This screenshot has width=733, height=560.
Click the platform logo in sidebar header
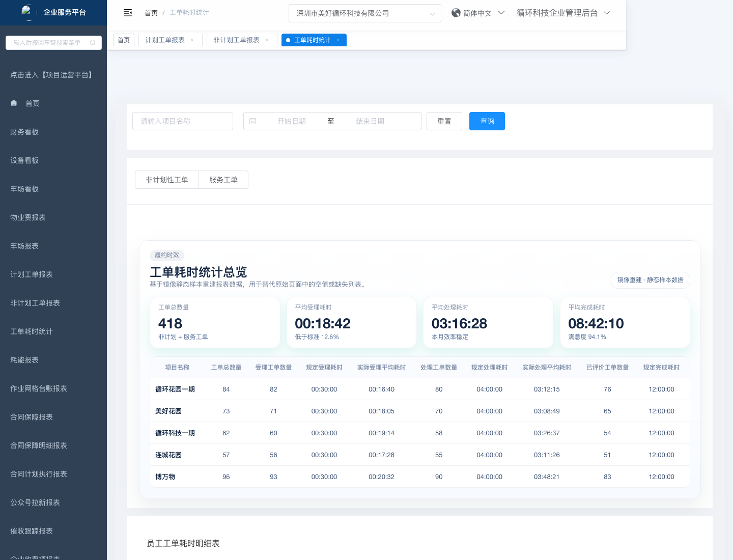tap(26, 11)
